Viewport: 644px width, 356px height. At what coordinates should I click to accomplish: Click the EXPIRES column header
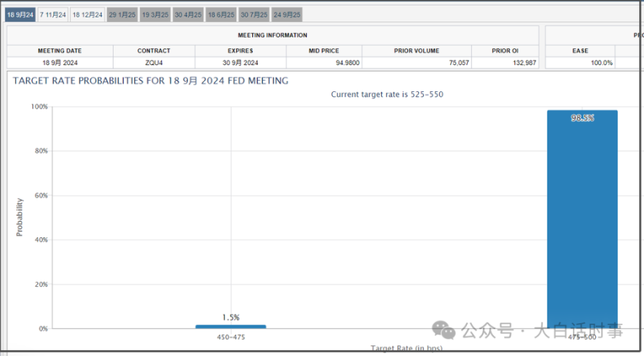pos(241,51)
